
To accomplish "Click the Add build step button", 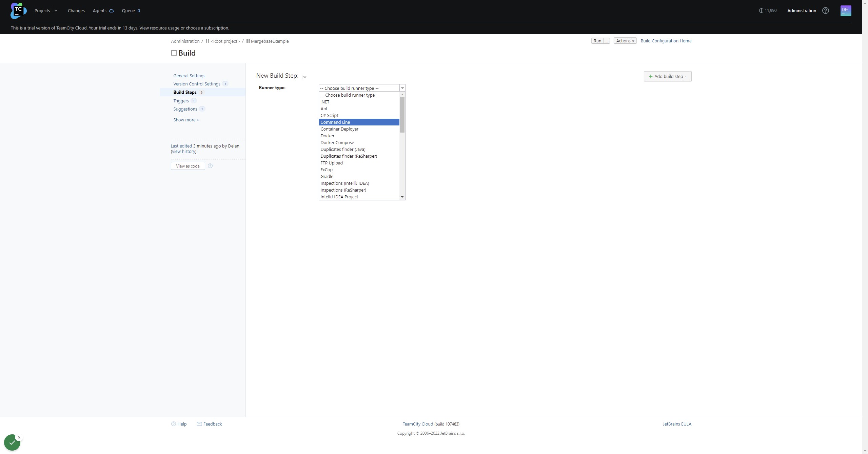I will [667, 76].
